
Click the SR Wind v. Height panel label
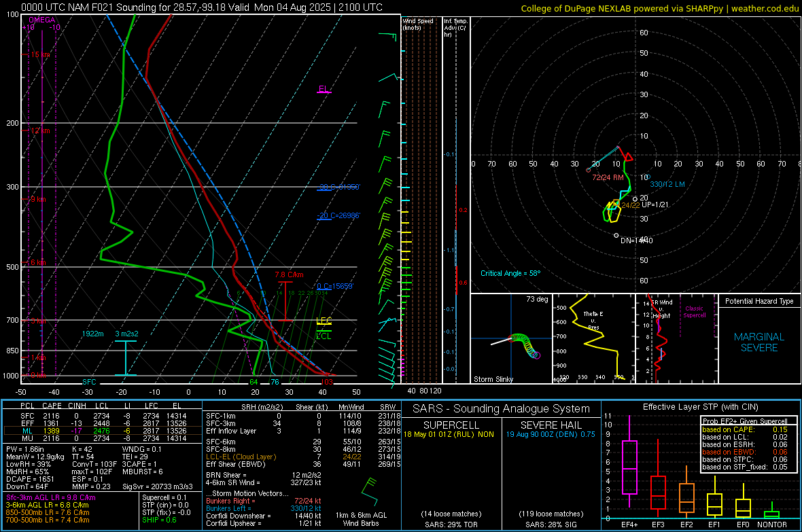click(661, 309)
